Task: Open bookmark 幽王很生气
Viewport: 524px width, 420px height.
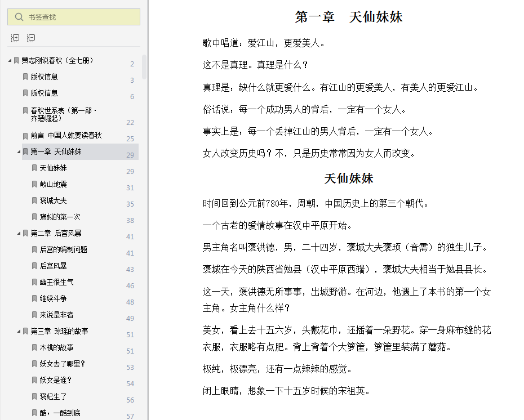Action: click(x=56, y=283)
